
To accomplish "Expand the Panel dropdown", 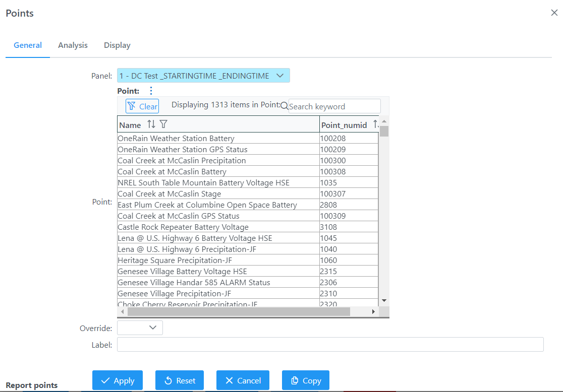I will [203, 76].
